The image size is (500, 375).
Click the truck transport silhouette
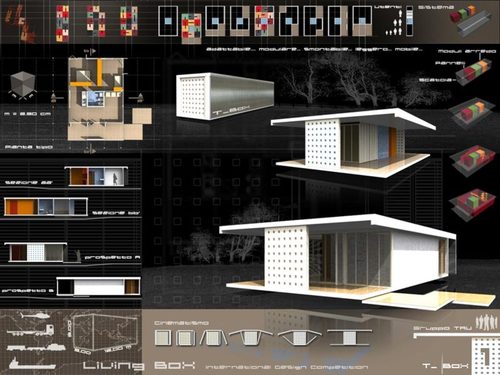30,331
